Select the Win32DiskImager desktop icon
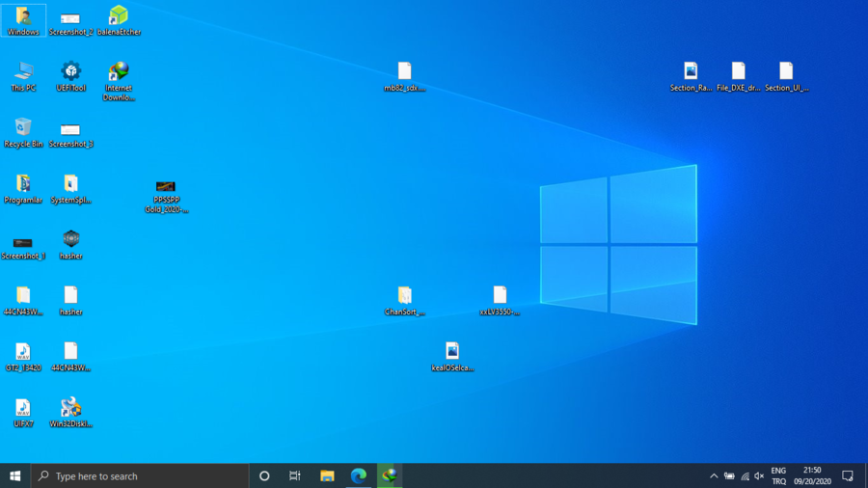This screenshot has width=868, height=488. 70,408
